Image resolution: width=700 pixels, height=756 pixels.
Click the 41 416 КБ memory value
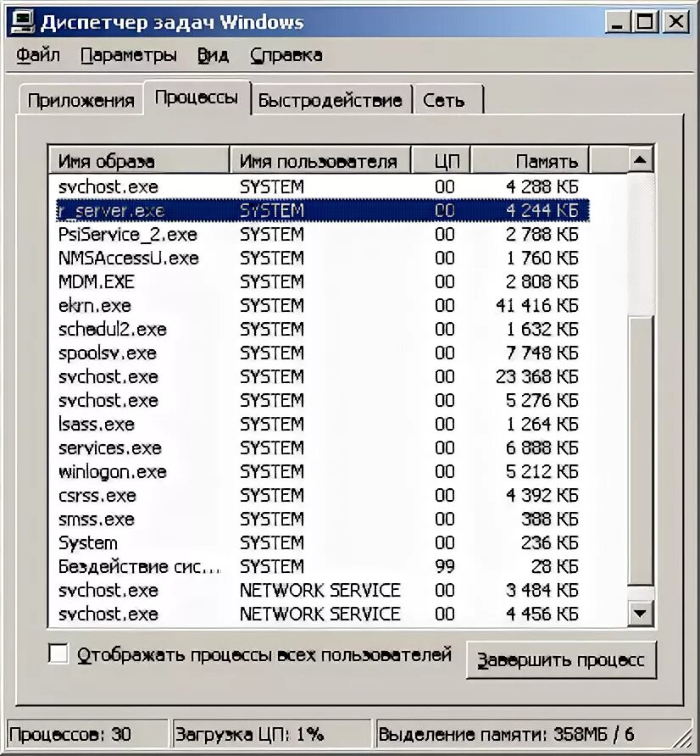pos(537,306)
